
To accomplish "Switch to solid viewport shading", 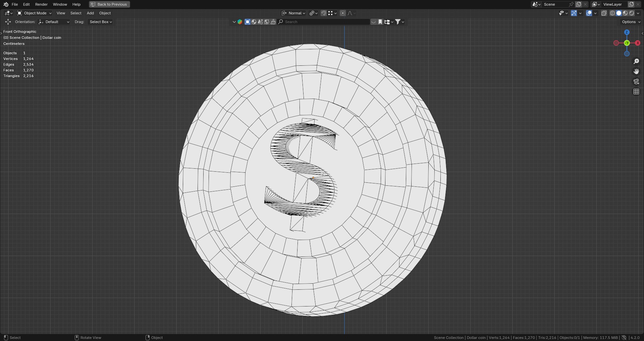I will pyautogui.click(x=619, y=13).
